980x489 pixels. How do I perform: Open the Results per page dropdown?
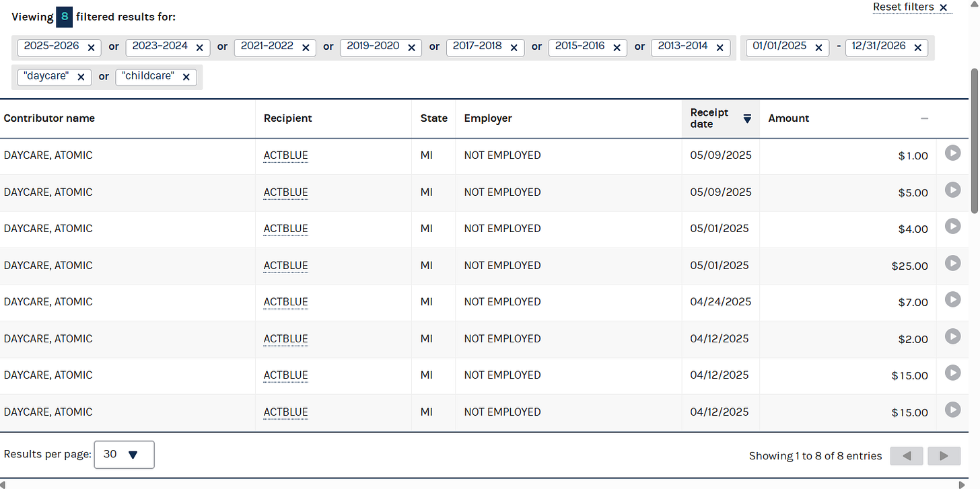click(x=125, y=455)
